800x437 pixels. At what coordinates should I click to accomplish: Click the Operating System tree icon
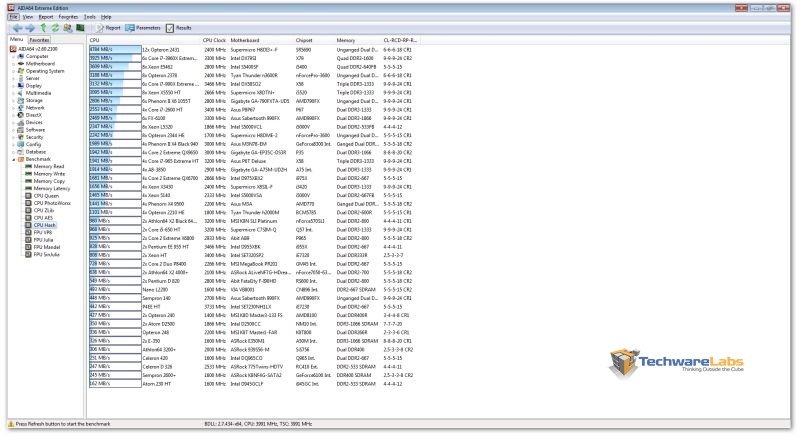(21, 71)
